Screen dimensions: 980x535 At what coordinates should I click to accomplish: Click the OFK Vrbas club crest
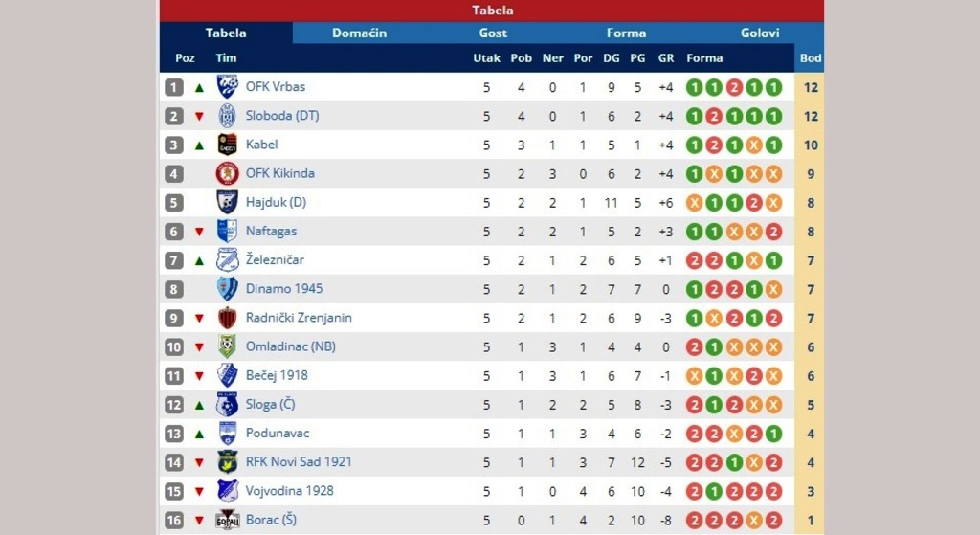(x=227, y=86)
